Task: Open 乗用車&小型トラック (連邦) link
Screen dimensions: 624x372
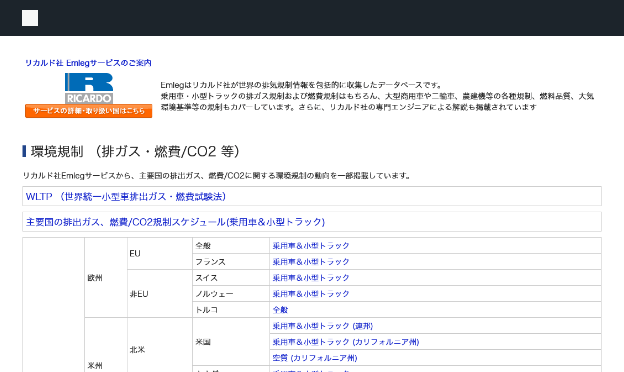Action: point(323,326)
